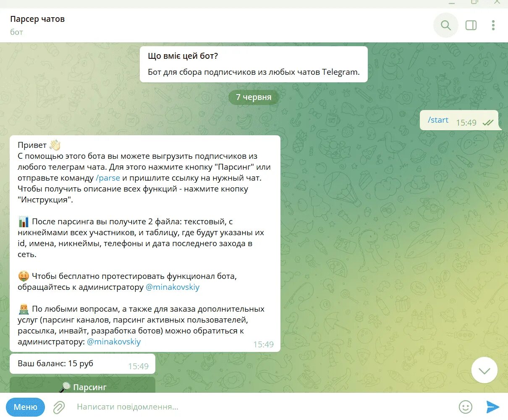
Task: Click the /parse command link
Action: pyautogui.click(x=108, y=178)
